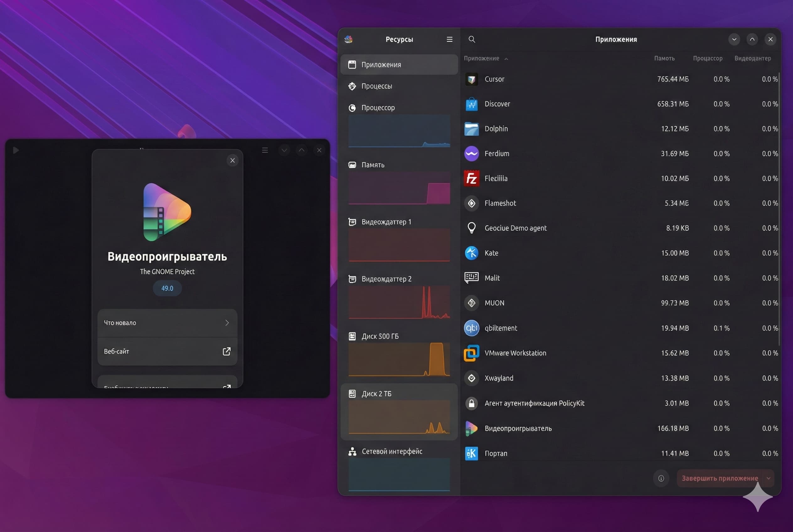
Task: Select the Cursor app icon
Action: pyautogui.click(x=471, y=79)
